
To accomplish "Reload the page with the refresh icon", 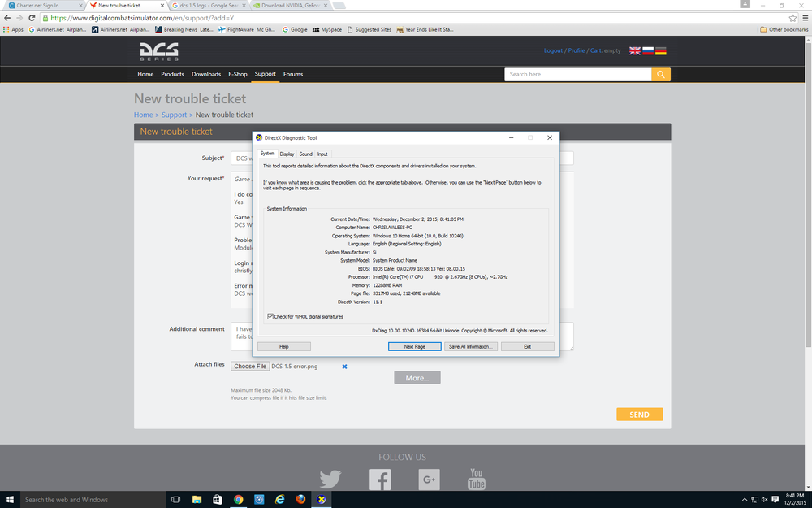I will pyautogui.click(x=32, y=18).
